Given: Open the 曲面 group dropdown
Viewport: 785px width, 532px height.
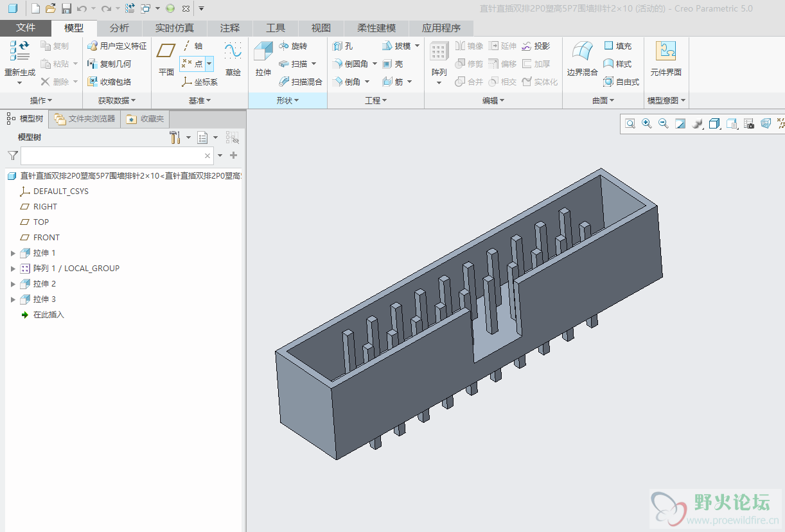Looking at the screenshot, I should pos(603,101).
